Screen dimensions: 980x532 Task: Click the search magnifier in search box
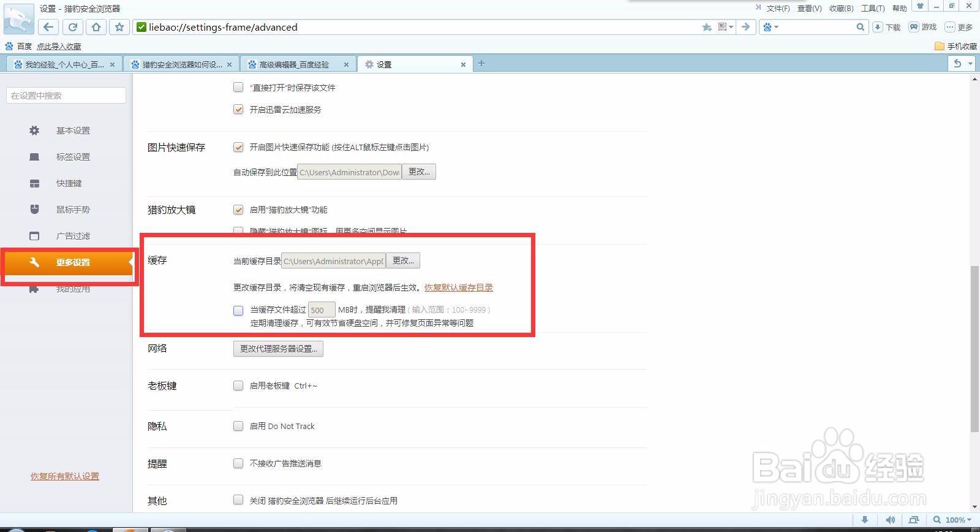(860, 27)
